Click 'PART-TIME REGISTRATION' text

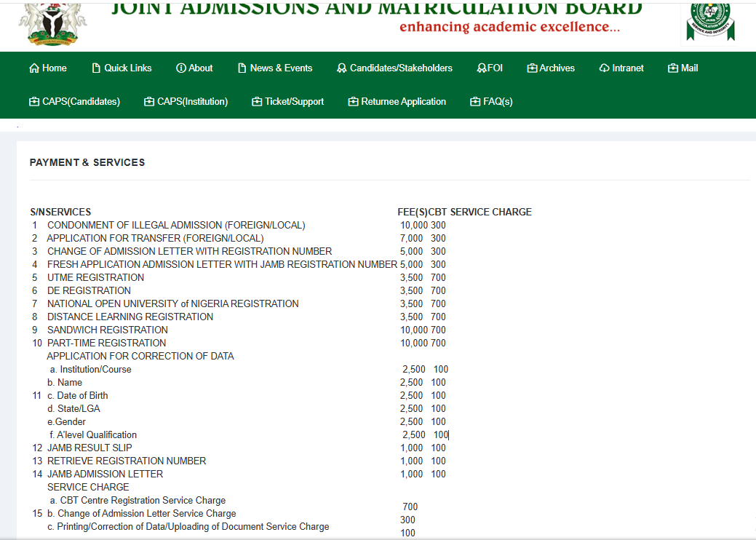click(106, 343)
